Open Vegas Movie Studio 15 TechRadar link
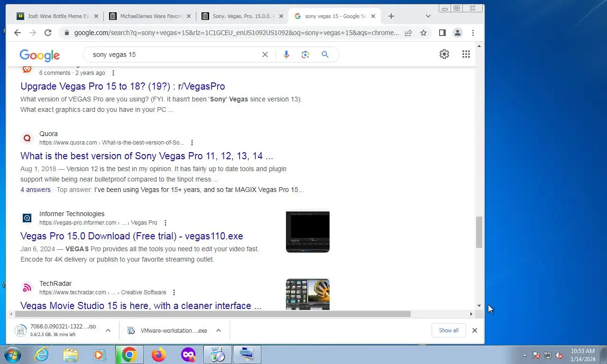607x364 pixels. point(141,306)
